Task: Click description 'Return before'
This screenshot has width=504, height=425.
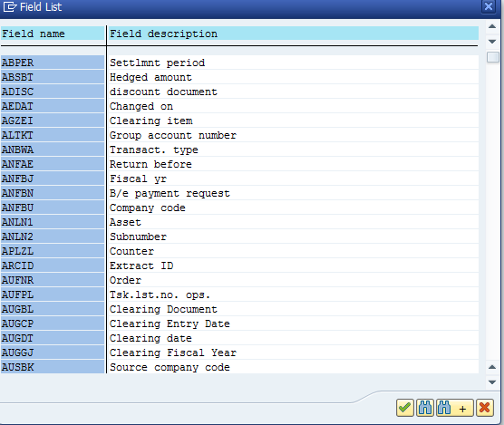Action: pyautogui.click(x=150, y=164)
